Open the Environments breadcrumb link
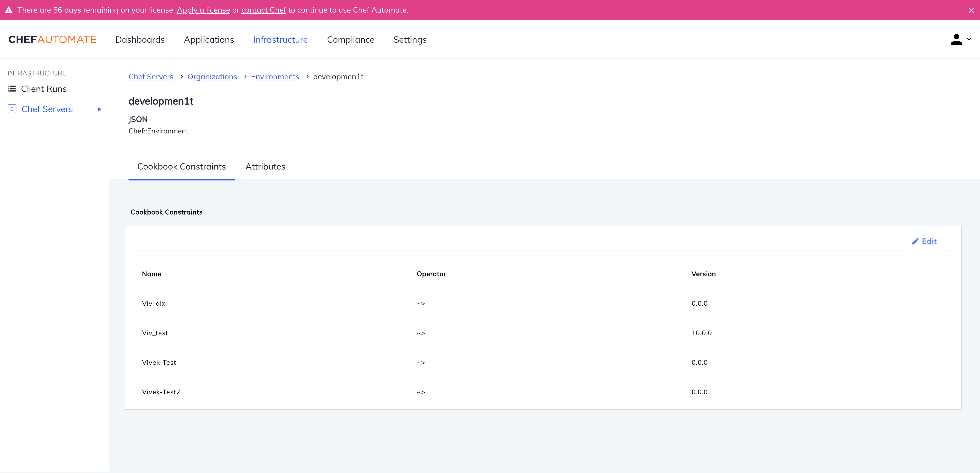This screenshot has width=980, height=473. coord(275,77)
